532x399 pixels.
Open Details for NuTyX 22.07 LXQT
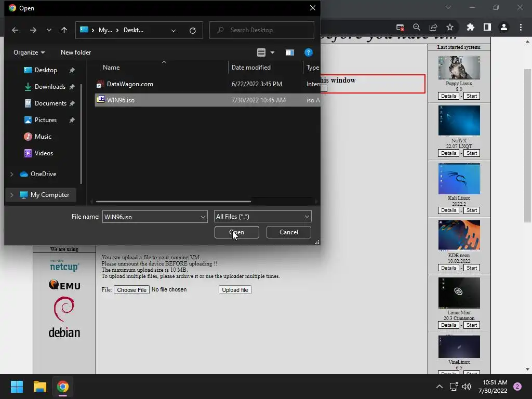point(448,153)
